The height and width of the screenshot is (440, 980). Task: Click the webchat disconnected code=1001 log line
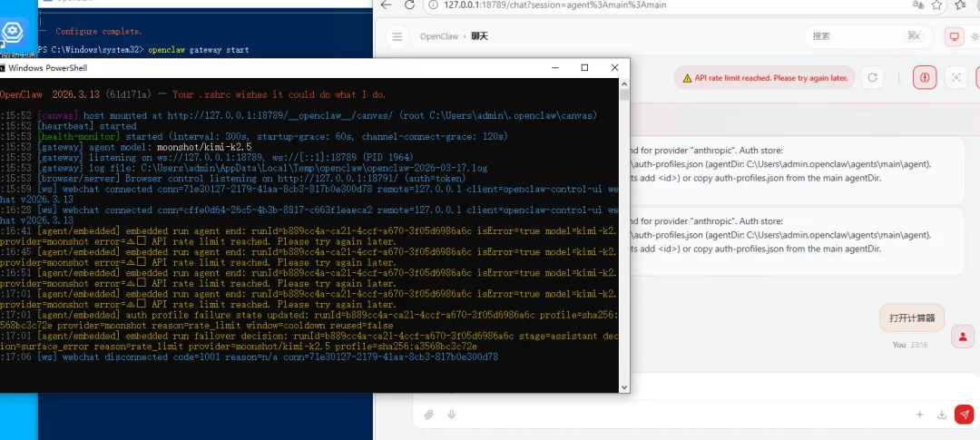coord(249,357)
